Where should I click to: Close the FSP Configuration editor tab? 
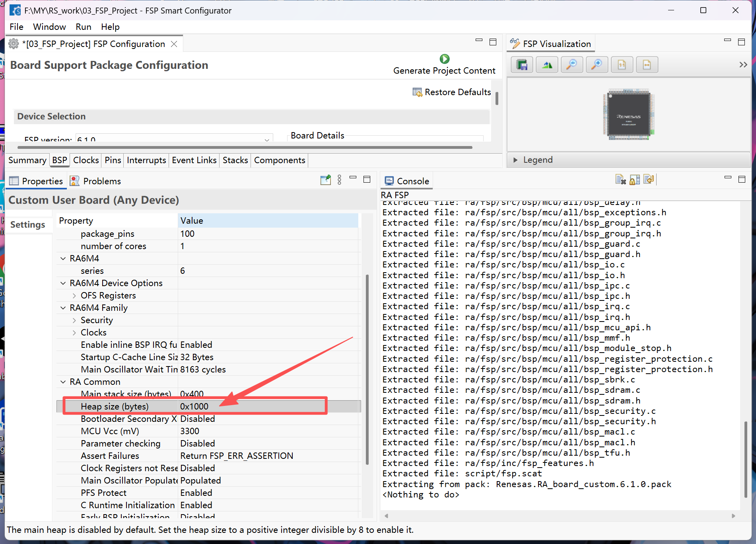click(x=174, y=44)
